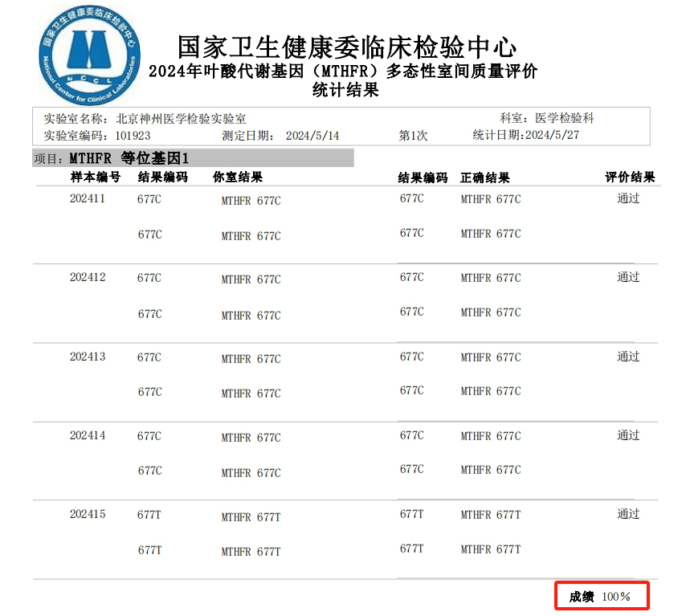Viewport: 686px width, 616px height.
Task: Click the statistics date 2024/5/27
Action: tap(551, 135)
